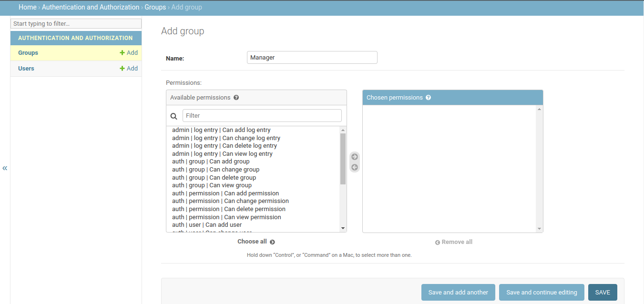Open the Home breadcrumb link
Viewport: 644px width, 304px height.
[28, 7]
